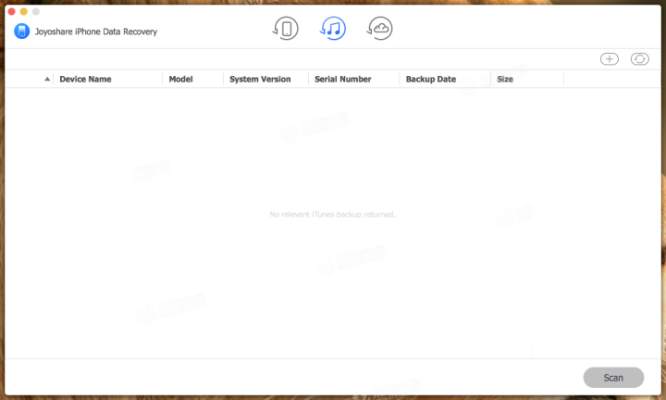This screenshot has height=400, width=666.
Task: Close the Joyoshare window
Action: click(12, 11)
